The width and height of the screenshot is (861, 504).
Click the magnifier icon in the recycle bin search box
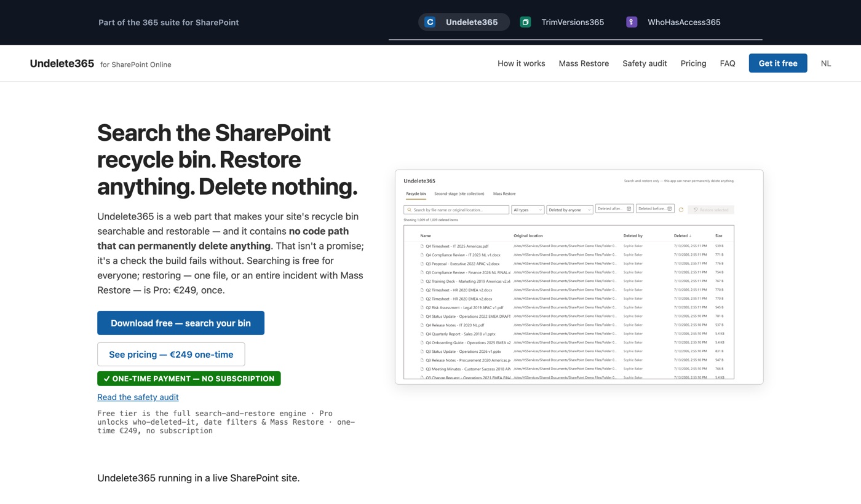tap(410, 210)
